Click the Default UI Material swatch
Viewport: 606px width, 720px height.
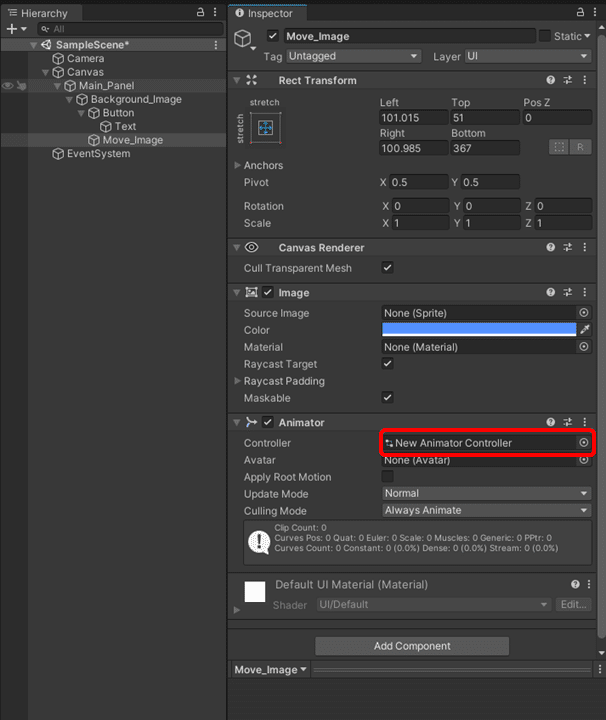click(x=255, y=591)
